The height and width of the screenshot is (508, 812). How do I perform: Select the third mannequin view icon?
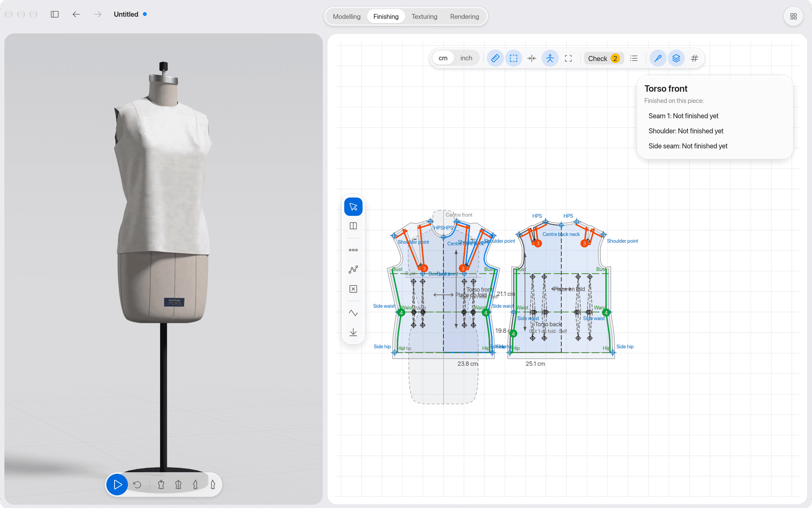[x=196, y=484]
